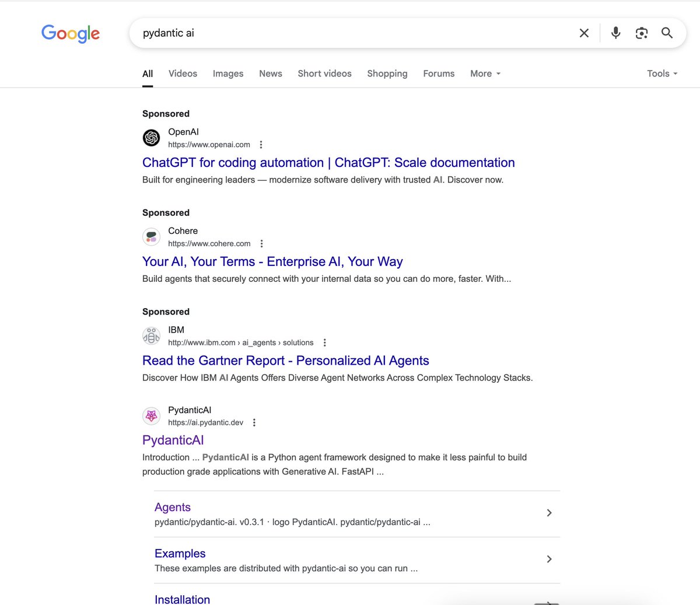The image size is (700, 605).
Task: Click 'Built for engineering leaders' ad description
Action: tap(323, 180)
